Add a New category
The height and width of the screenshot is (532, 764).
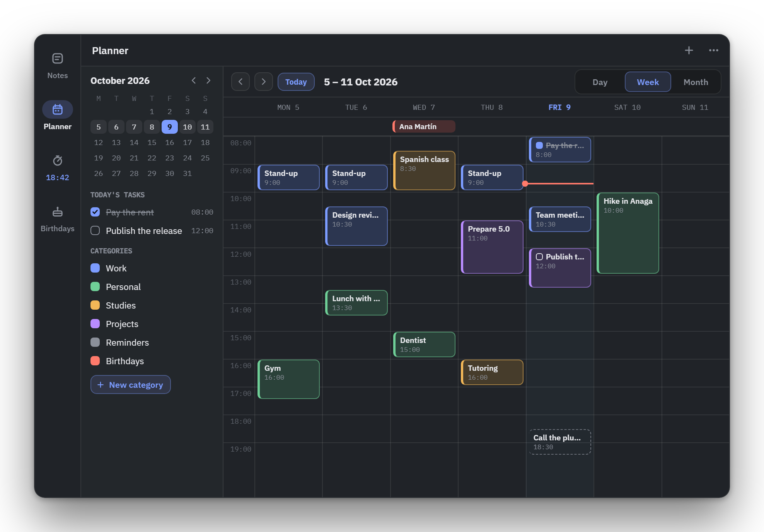[131, 385]
